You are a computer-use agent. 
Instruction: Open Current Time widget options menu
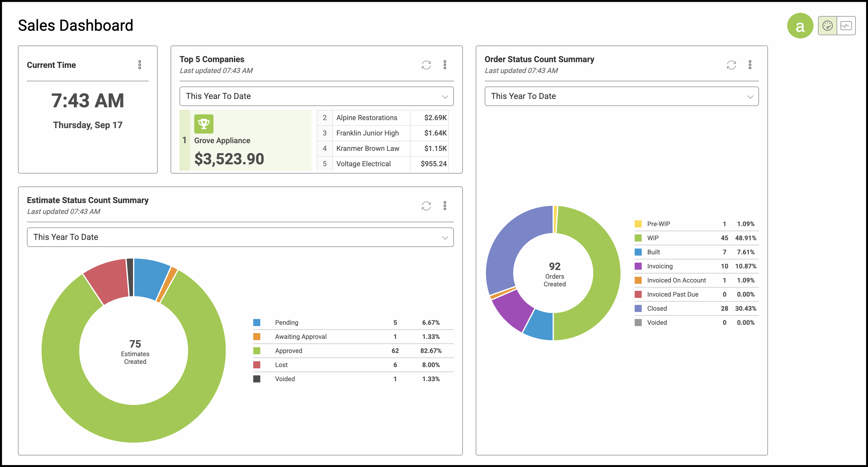(139, 65)
